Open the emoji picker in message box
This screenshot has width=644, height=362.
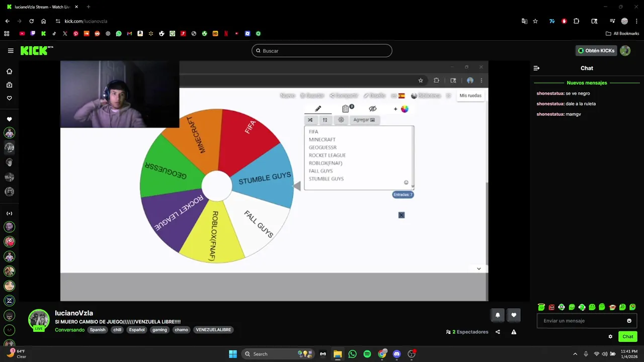pos(629,321)
